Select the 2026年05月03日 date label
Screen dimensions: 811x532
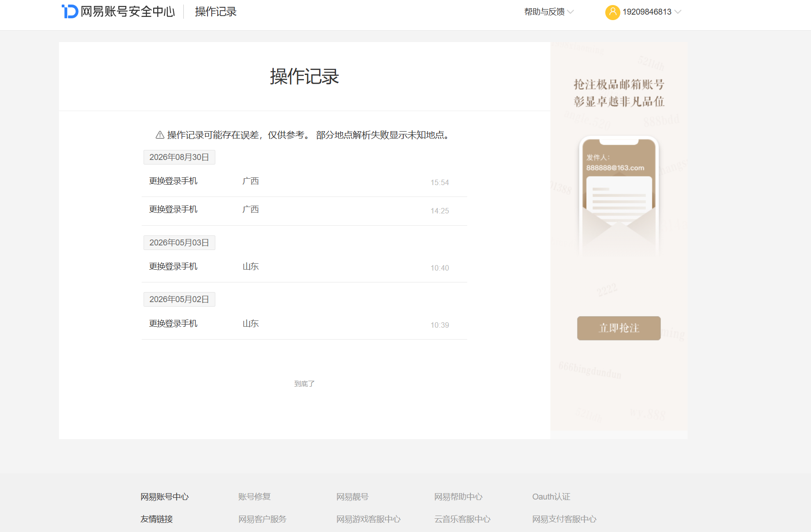pyautogui.click(x=179, y=243)
